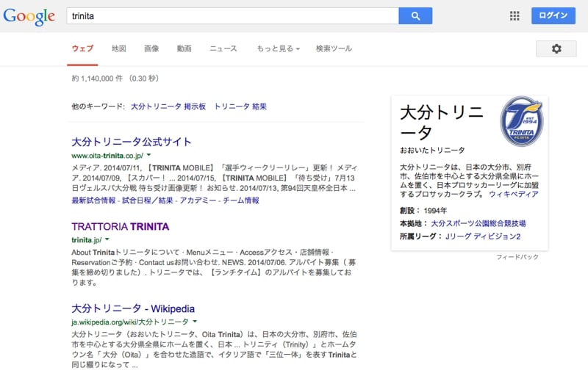Click the search box containing trinita

232,15
